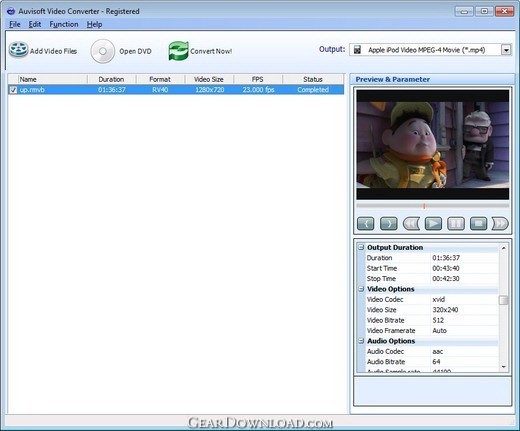
Task: Open the Function menu
Action: pos(64,24)
